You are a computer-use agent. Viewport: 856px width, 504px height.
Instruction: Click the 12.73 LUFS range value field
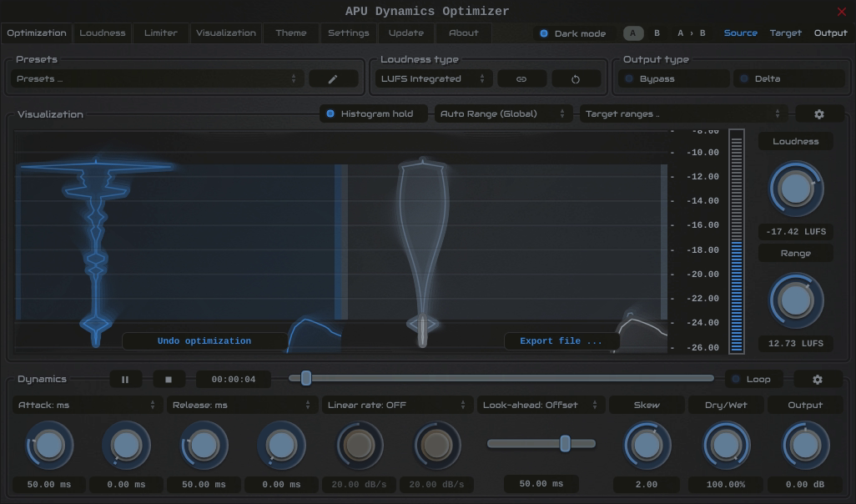796,344
